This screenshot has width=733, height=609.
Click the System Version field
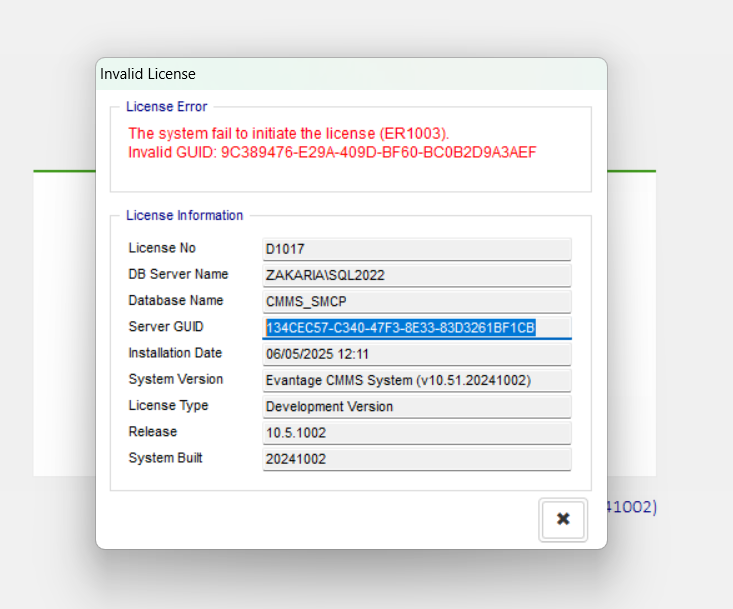(416, 380)
